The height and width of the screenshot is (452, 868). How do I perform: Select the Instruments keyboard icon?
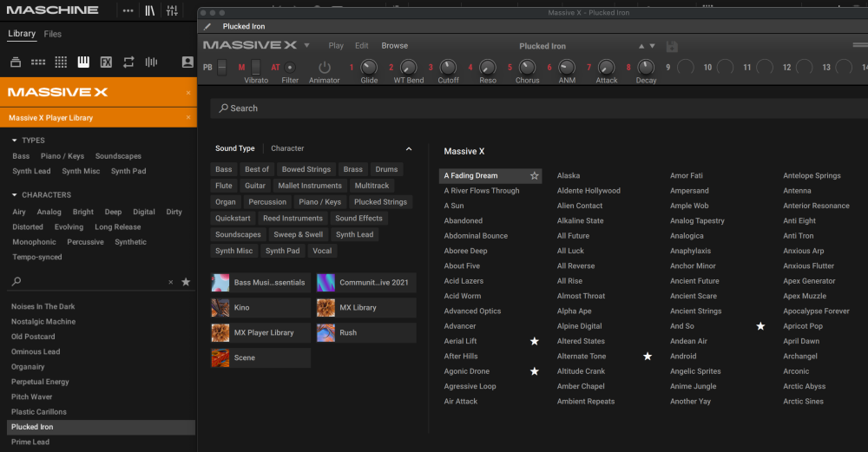pyautogui.click(x=83, y=62)
